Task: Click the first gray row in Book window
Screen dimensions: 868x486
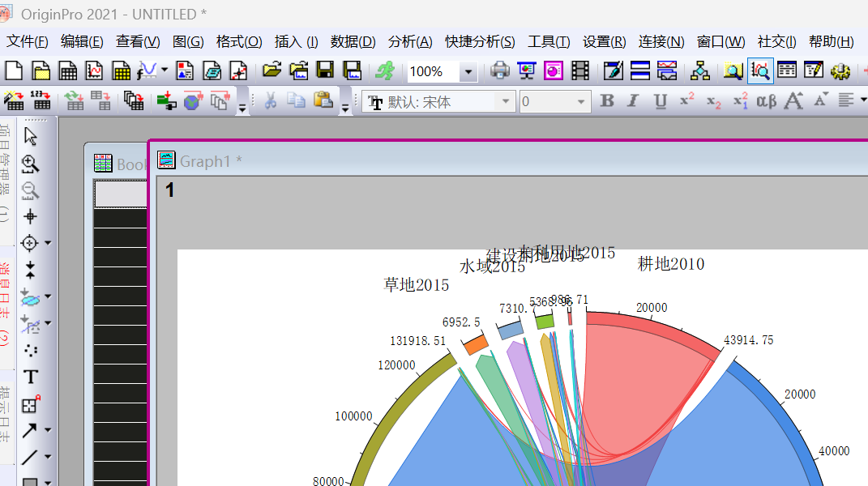Action: tap(121, 194)
